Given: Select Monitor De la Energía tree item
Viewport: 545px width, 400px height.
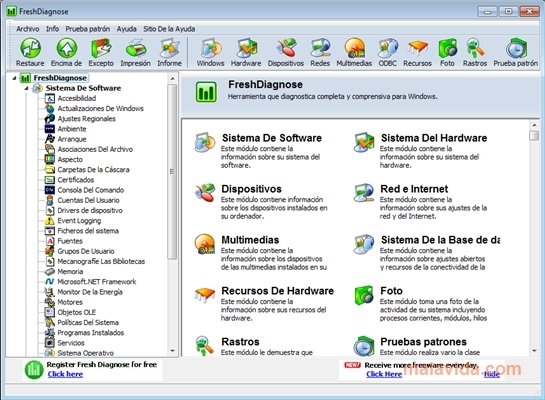Looking at the screenshot, I should click(90, 292).
